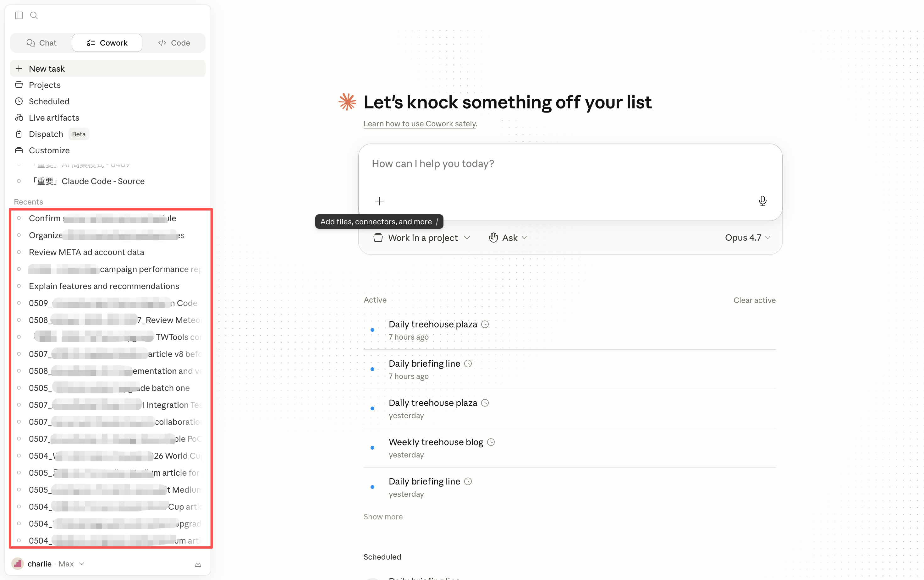
Task: Open the recent task starting 0509_
Action: tap(108, 303)
